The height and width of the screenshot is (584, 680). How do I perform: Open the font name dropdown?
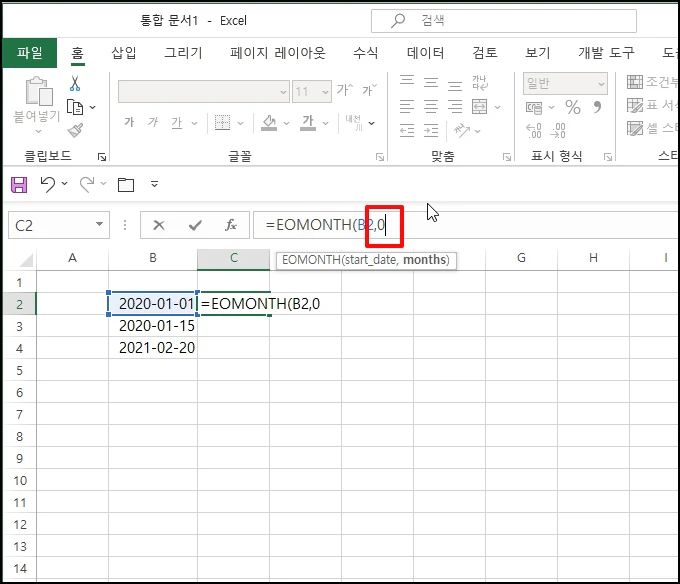pyautogui.click(x=283, y=92)
